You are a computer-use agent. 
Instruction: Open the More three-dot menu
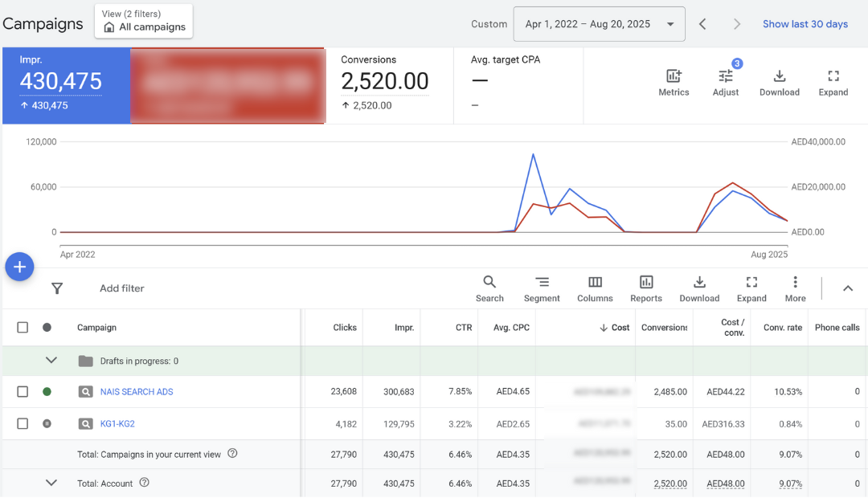click(795, 283)
